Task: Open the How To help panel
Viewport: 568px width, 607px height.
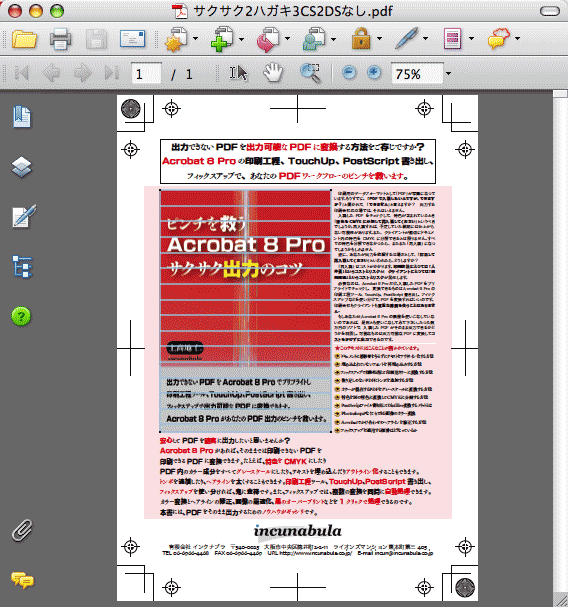Action: point(21,317)
